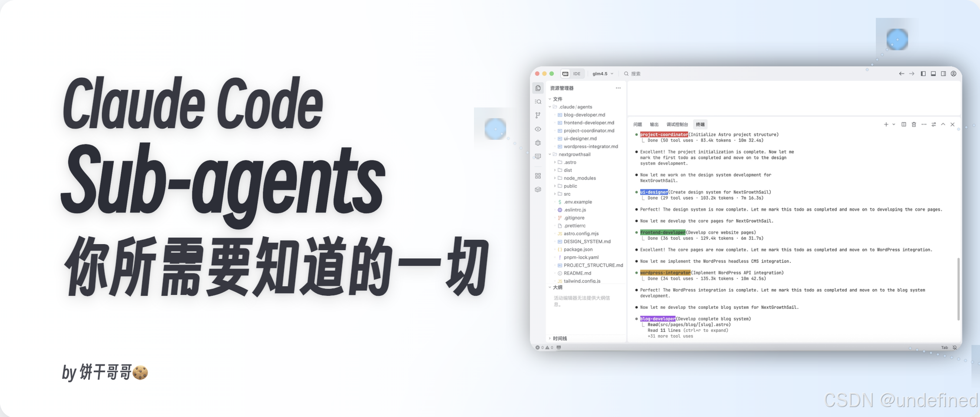
Task: Open the .env.example file
Action: point(575,202)
